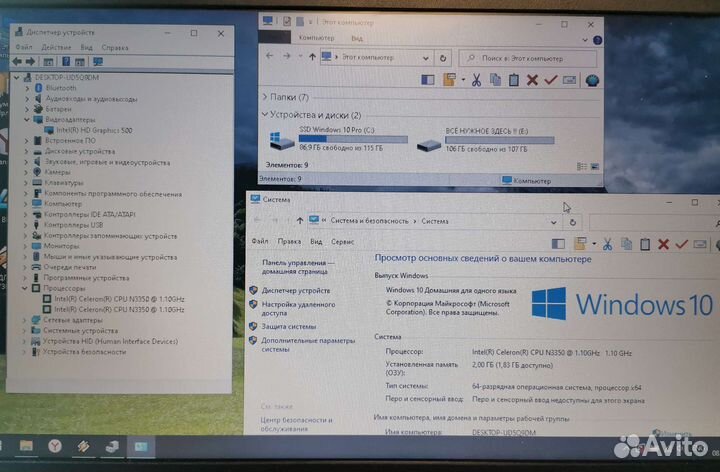Click the search field in Этот компьютер
This screenshot has height=472, width=720.
coord(528,58)
